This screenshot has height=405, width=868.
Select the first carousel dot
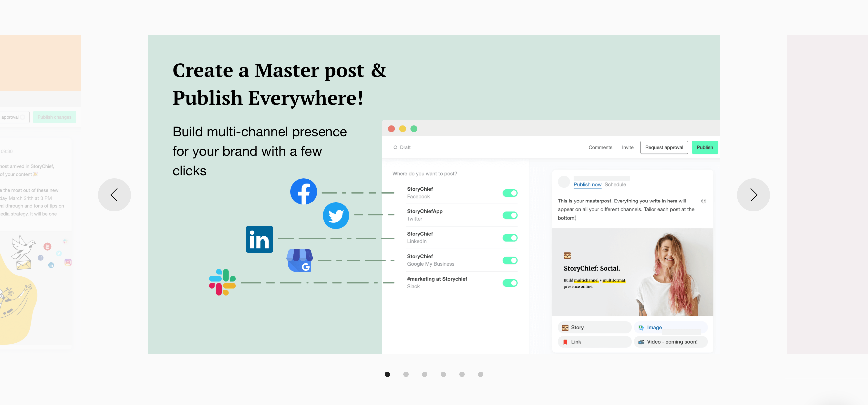pos(387,374)
